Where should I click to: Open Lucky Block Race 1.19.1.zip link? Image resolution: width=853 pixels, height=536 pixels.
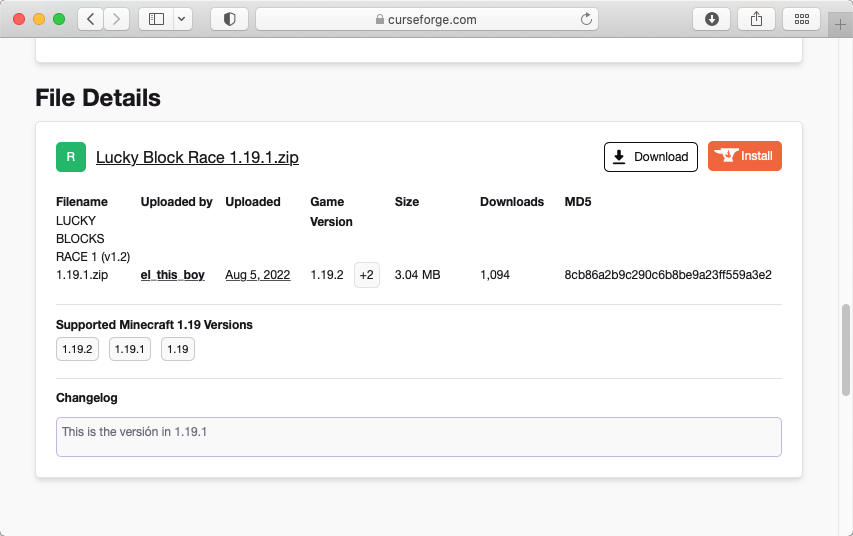click(x=197, y=157)
